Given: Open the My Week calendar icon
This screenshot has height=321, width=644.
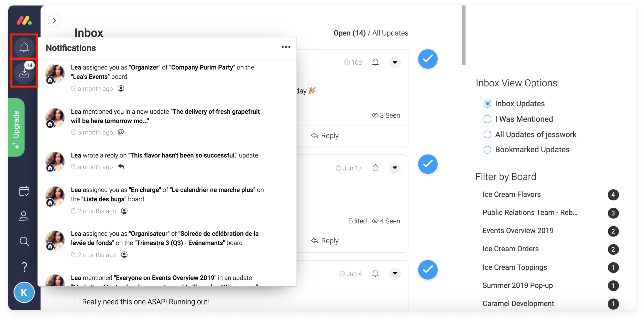Looking at the screenshot, I should pyautogui.click(x=24, y=191).
